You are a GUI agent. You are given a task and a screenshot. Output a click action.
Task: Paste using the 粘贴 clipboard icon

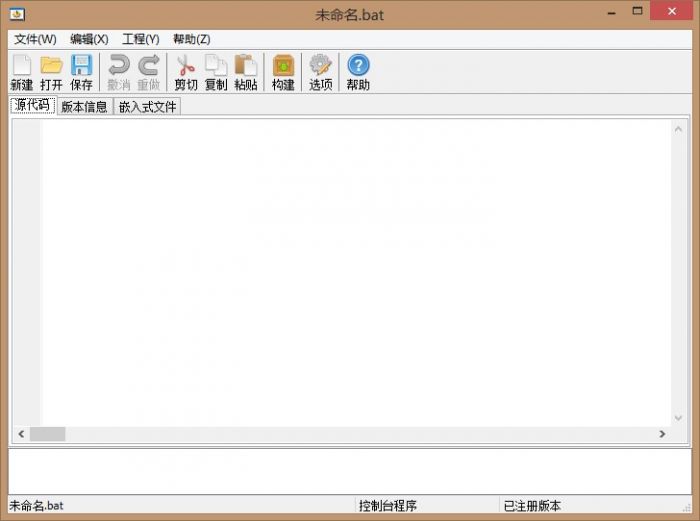click(x=246, y=72)
